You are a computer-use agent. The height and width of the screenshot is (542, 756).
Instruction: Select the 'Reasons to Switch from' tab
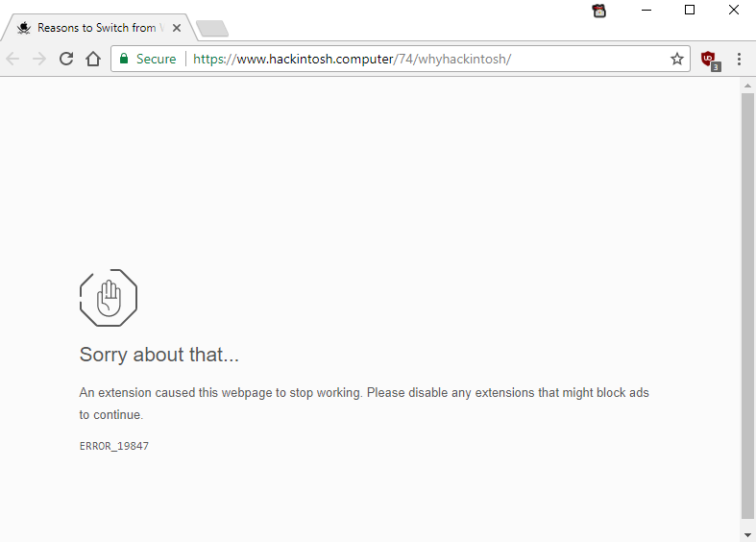pyautogui.click(x=99, y=28)
